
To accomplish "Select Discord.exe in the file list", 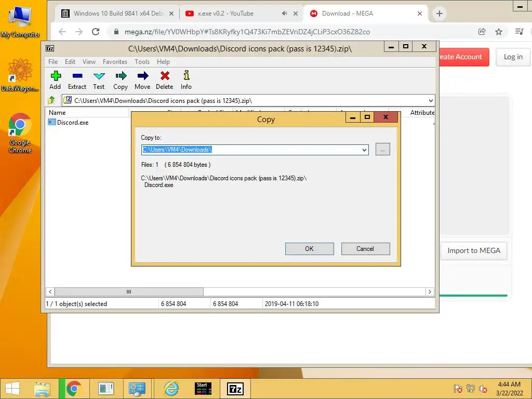I will [x=69, y=123].
